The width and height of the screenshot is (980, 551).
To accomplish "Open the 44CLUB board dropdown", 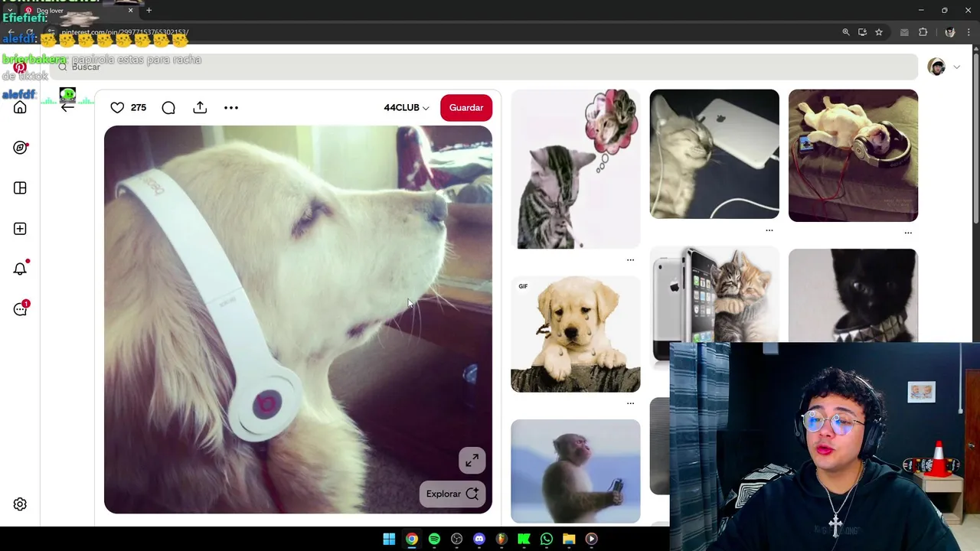I will point(407,108).
